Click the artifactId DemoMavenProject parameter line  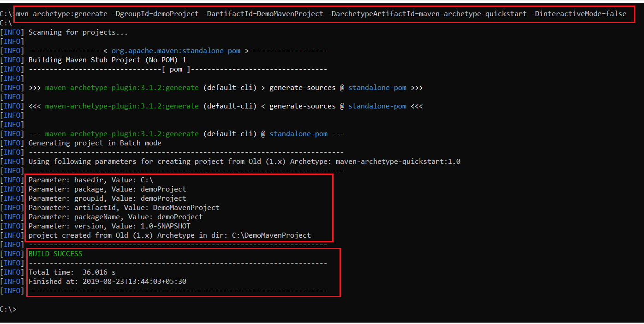124,208
